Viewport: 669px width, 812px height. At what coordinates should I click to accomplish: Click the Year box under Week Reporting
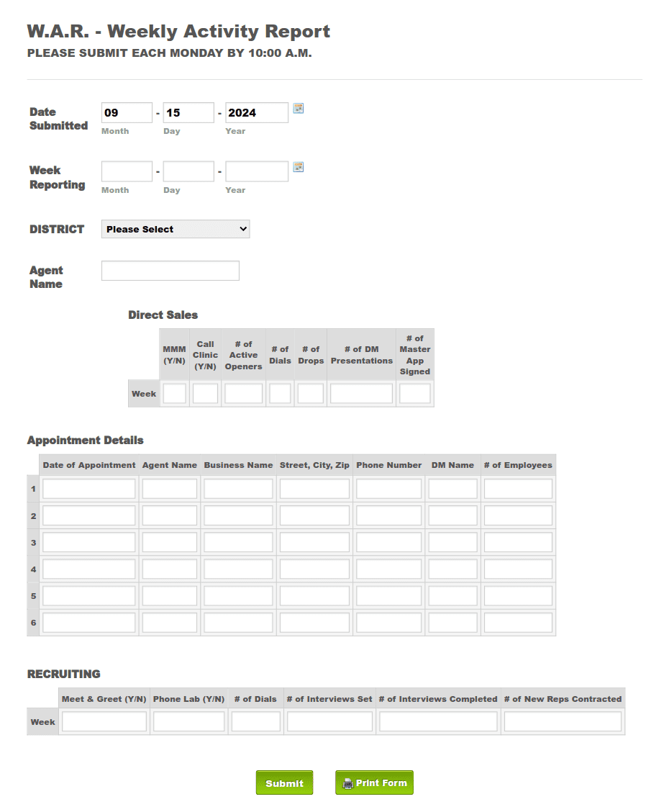click(x=256, y=171)
